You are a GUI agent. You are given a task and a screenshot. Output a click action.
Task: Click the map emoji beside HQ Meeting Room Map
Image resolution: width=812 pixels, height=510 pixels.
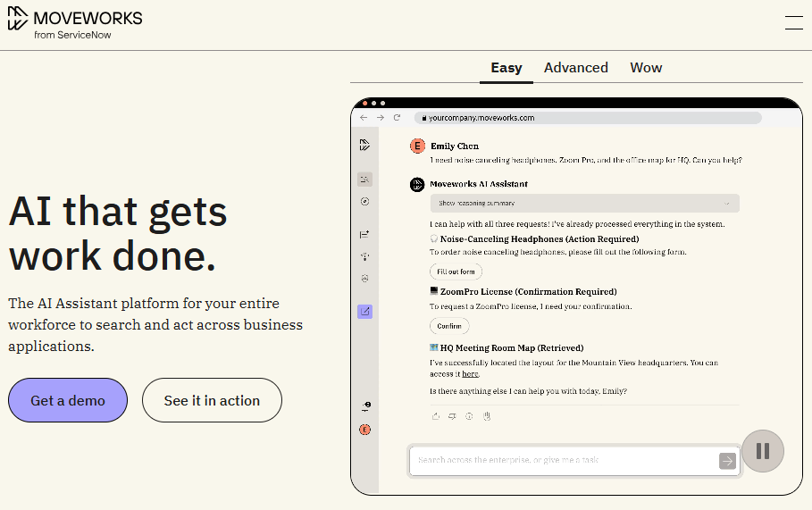pos(434,347)
